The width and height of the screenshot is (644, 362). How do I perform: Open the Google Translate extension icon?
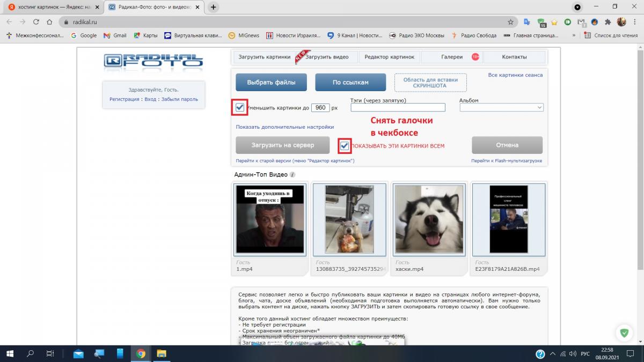click(x=528, y=22)
